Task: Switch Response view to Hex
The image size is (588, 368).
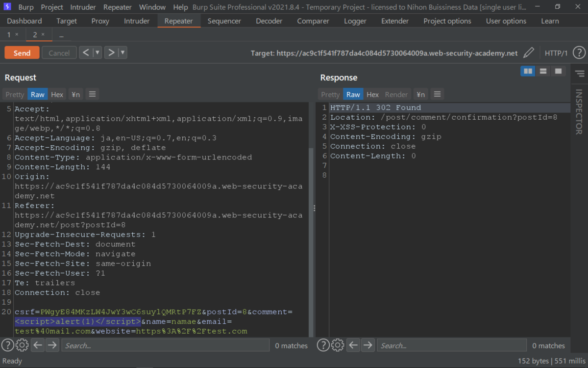Action: tap(373, 94)
